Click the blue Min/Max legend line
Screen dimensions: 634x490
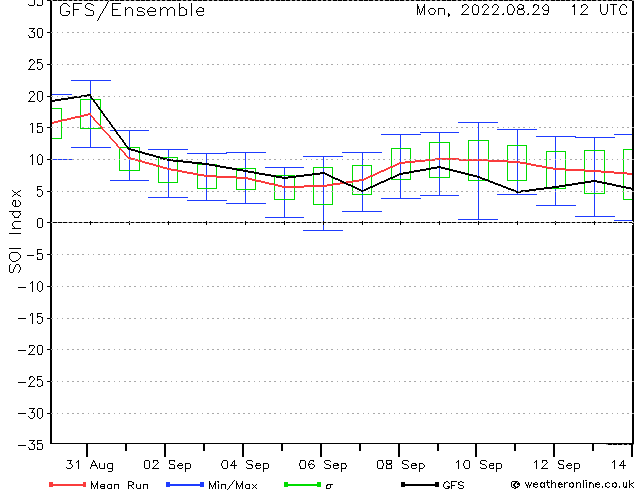click(x=185, y=484)
